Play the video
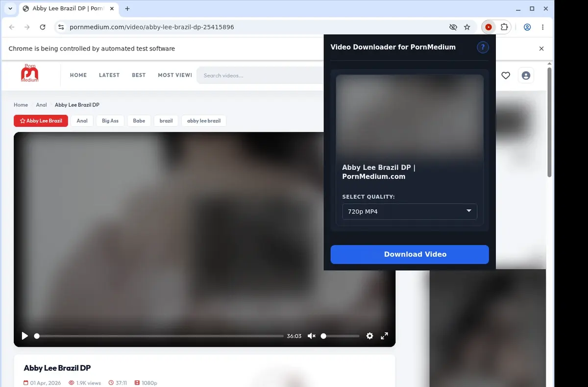Viewport: 588px width, 387px height. [x=24, y=336]
